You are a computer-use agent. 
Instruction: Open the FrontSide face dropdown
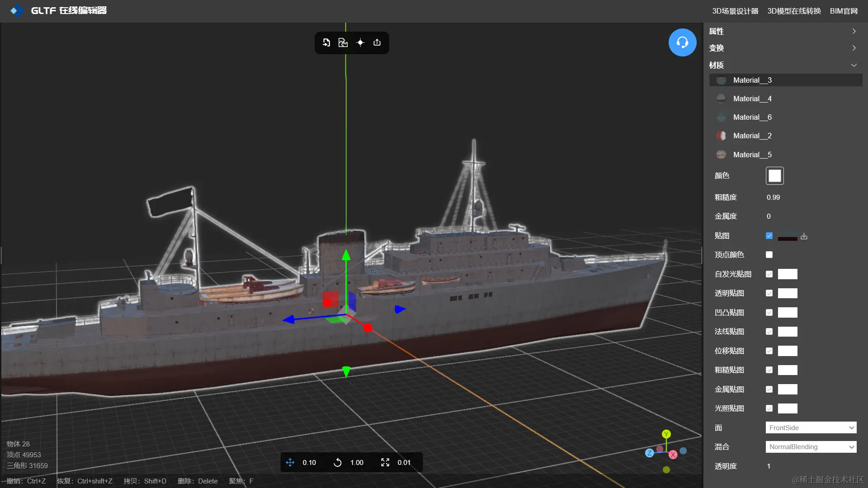[811, 427]
